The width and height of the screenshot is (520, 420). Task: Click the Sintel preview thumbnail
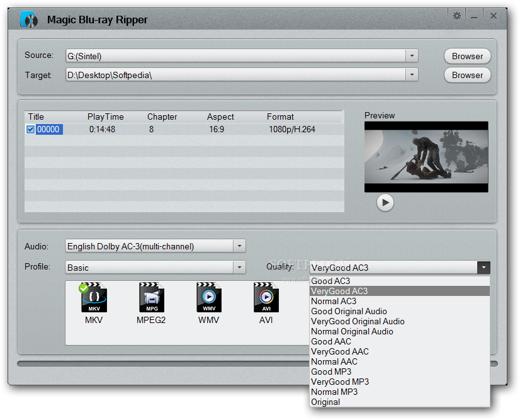(426, 157)
